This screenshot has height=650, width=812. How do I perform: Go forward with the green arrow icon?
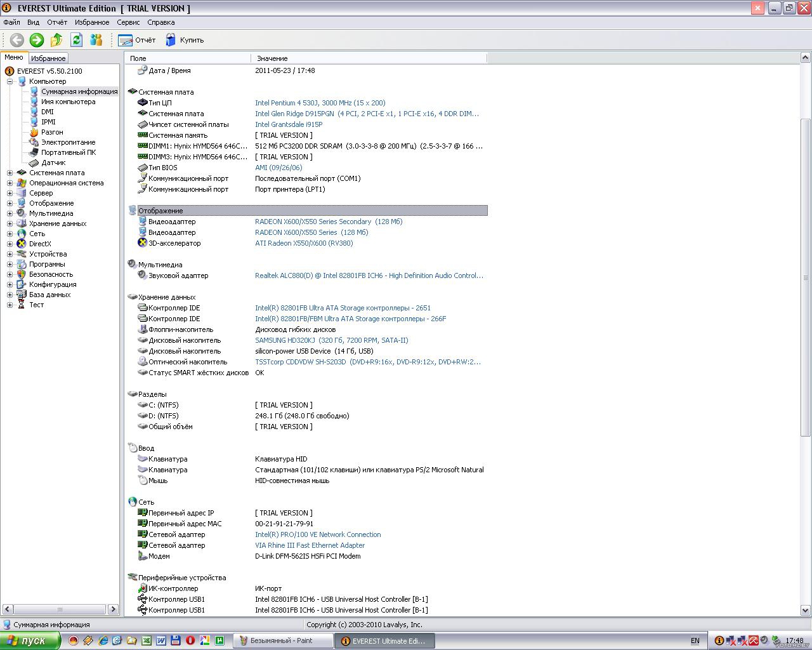click(x=37, y=40)
